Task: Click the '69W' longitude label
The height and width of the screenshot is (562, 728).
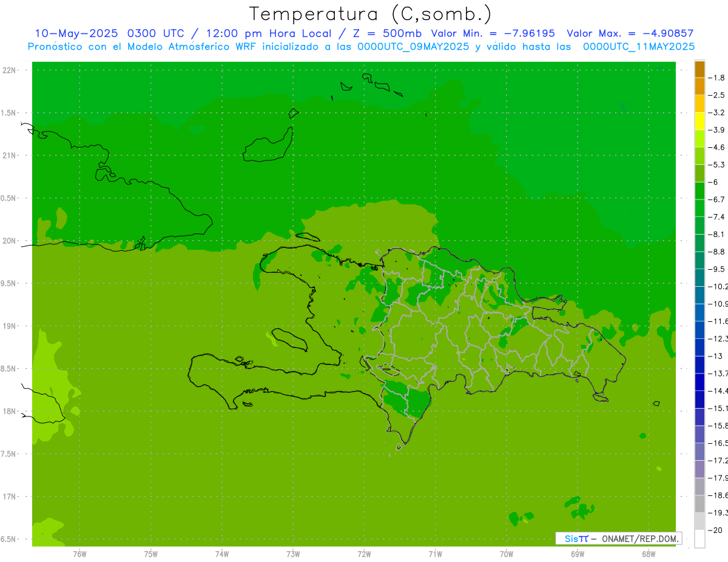Action: pos(578,554)
